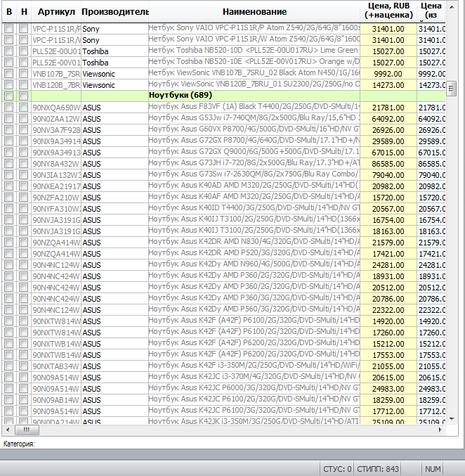Click Viewsonic manufacturer cell for VNB107B_7SR
Viewport: 465px width, 476px height.
(x=114, y=74)
